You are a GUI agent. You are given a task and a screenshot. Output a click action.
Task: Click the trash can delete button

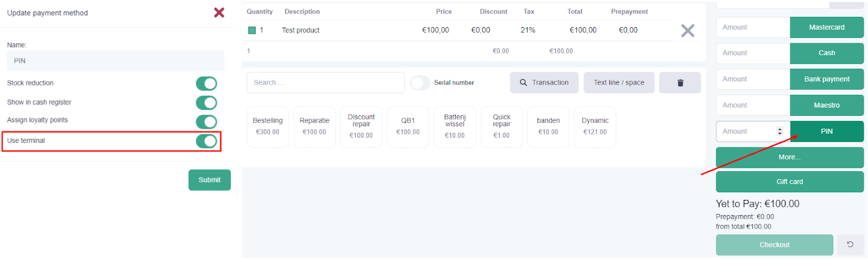680,83
